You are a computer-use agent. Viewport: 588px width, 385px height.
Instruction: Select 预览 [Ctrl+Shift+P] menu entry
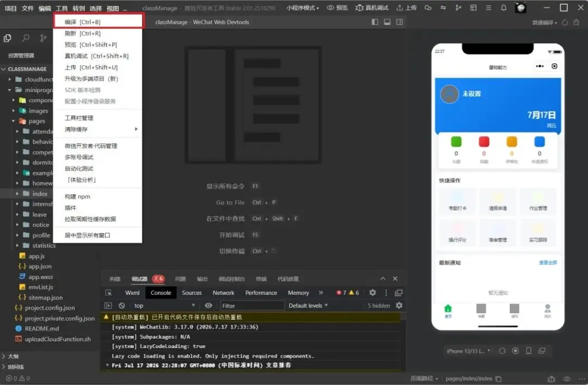98,45
